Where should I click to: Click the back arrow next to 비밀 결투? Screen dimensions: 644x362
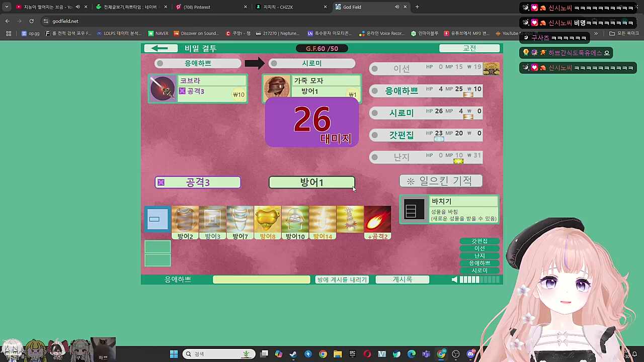pos(160,48)
